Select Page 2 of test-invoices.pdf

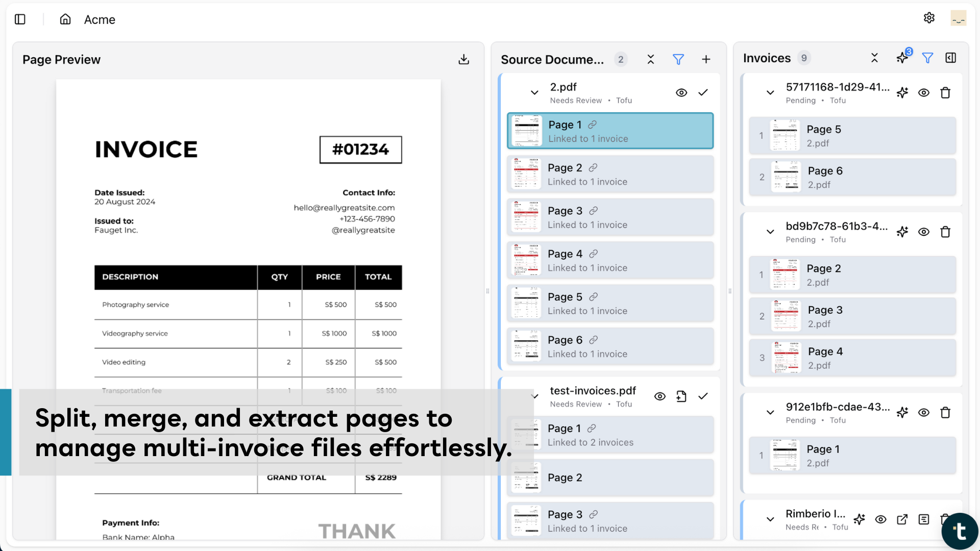pyautogui.click(x=610, y=478)
